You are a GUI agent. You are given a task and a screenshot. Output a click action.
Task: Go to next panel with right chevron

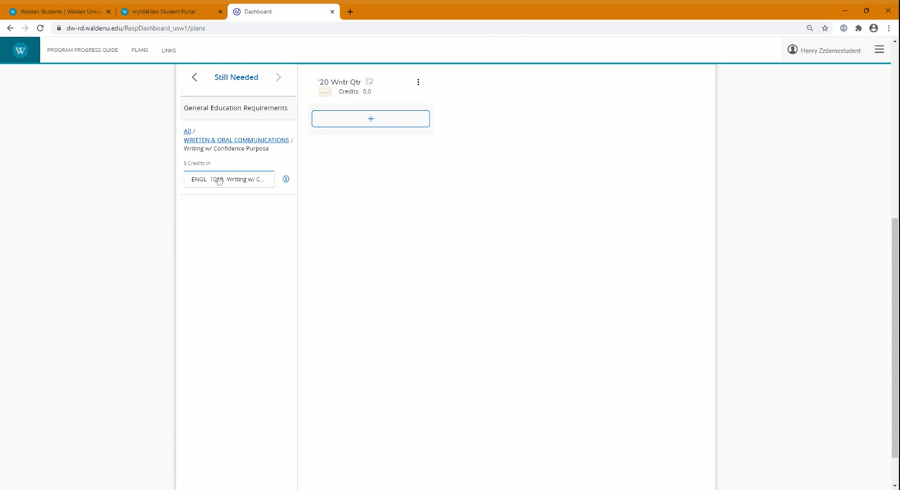click(x=278, y=77)
